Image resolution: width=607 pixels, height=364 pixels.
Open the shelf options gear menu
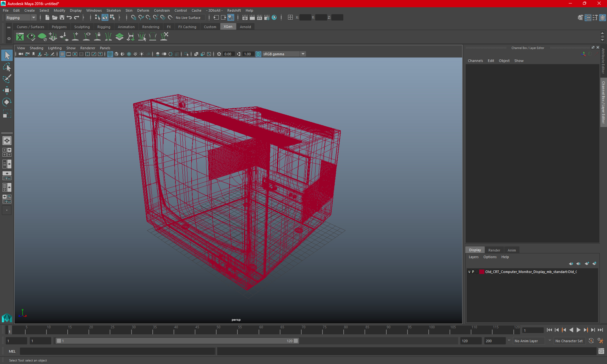(9, 39)
